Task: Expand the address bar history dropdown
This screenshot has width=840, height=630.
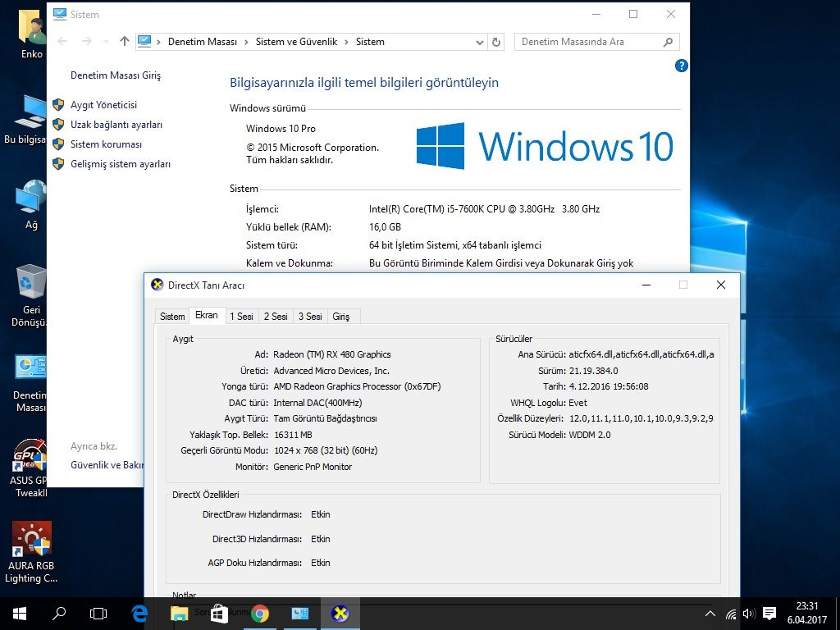Action: click(480, 42)
